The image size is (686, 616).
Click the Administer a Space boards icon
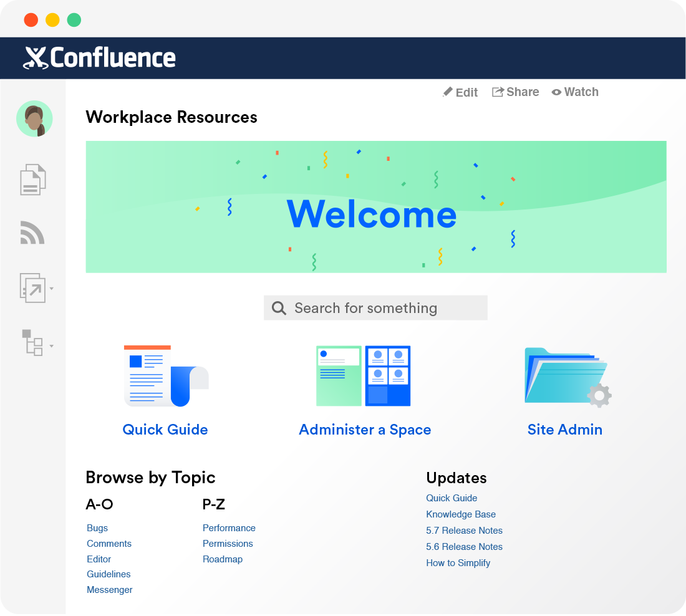[365, 376]
